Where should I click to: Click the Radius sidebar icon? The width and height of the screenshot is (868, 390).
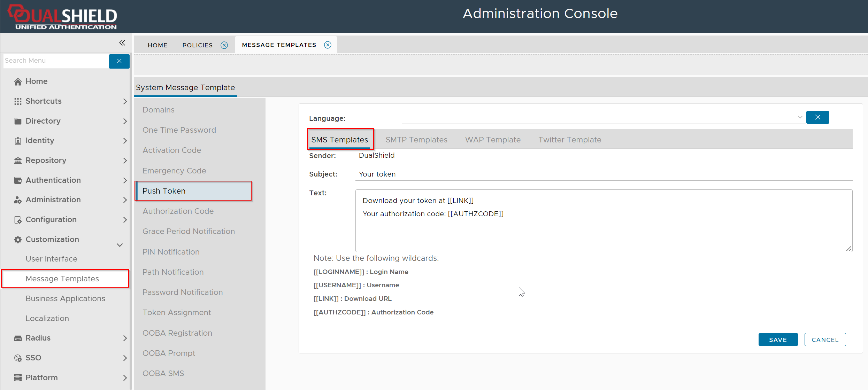pos(18,338)
